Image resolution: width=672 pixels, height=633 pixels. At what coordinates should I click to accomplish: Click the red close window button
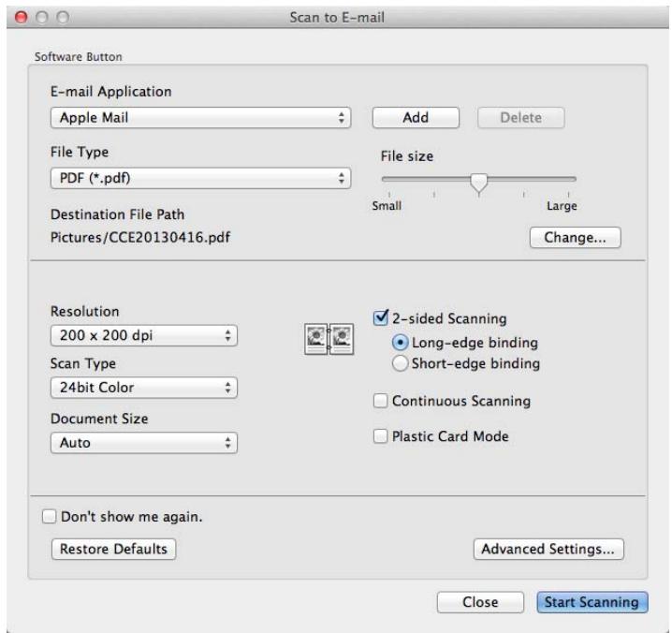21,17
